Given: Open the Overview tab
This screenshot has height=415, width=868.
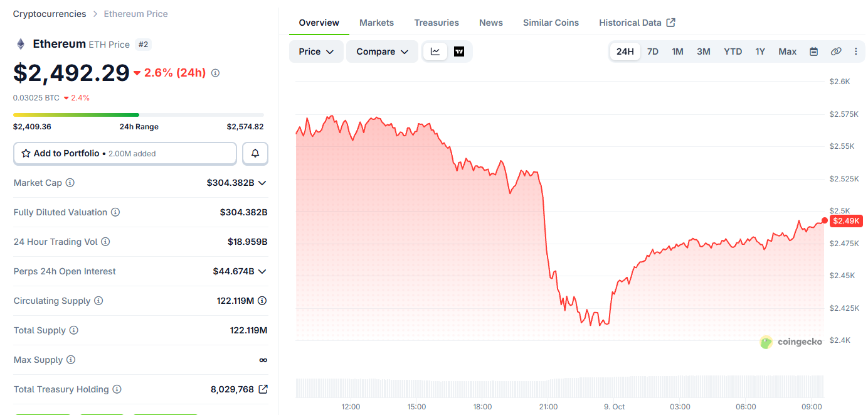Looking at the screenshot, I should pos(319,23).
